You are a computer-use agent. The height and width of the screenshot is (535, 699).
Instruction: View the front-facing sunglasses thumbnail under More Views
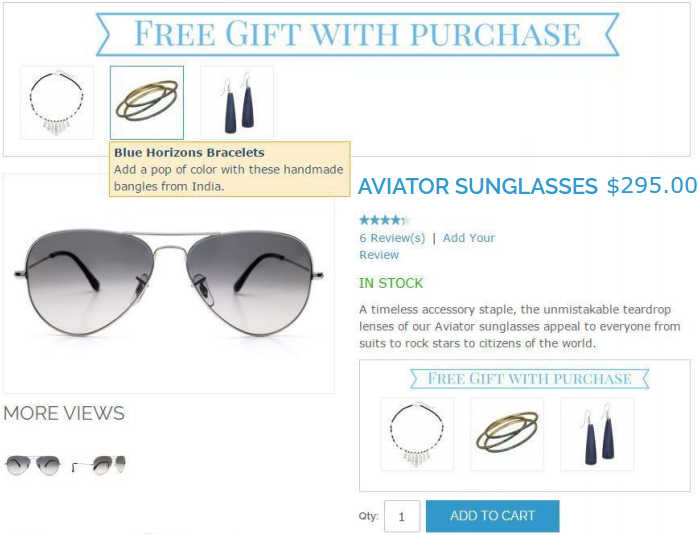[33, 465]
